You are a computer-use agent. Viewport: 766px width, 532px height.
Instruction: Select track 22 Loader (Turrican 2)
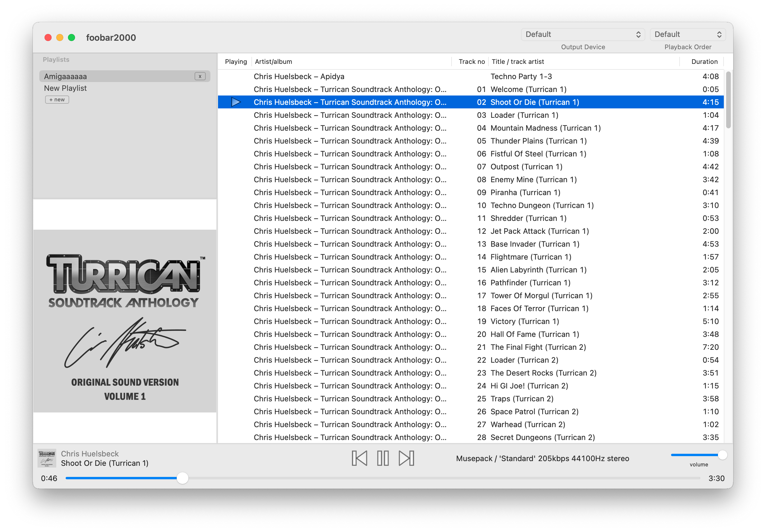(471, 360)
